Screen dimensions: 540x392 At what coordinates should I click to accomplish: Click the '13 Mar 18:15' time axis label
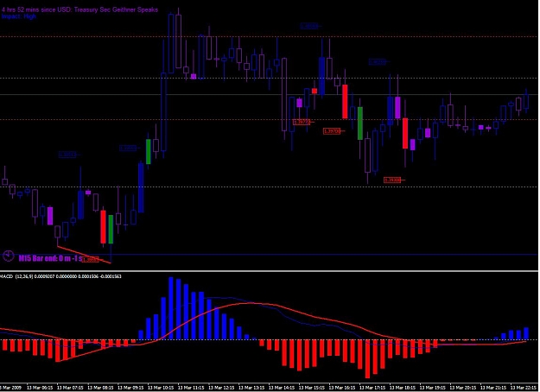403,388
